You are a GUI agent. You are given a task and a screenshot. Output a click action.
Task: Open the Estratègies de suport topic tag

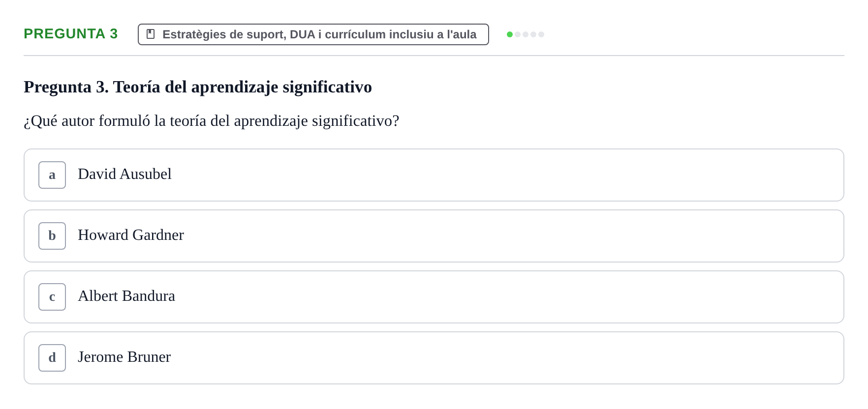(313, 34)
